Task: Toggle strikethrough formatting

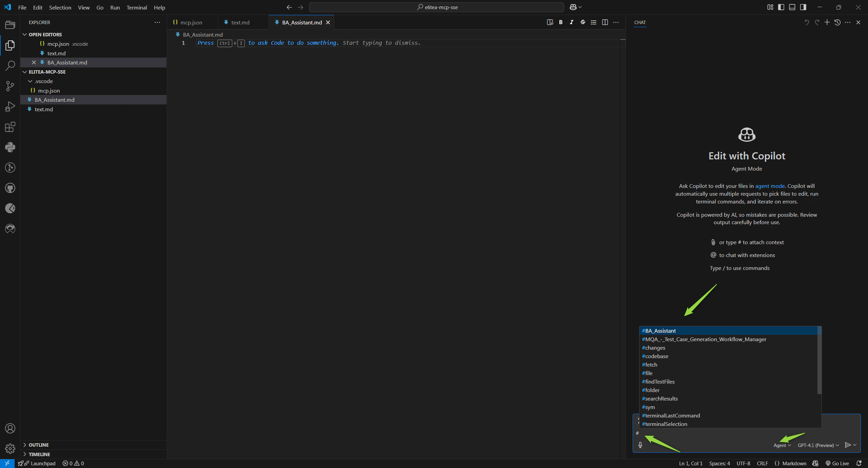Action: [583, 22]
